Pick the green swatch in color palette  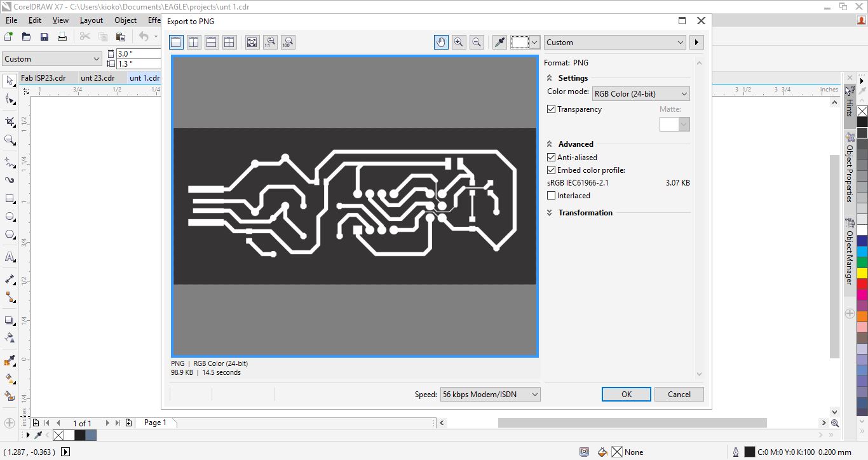[862, 262]
